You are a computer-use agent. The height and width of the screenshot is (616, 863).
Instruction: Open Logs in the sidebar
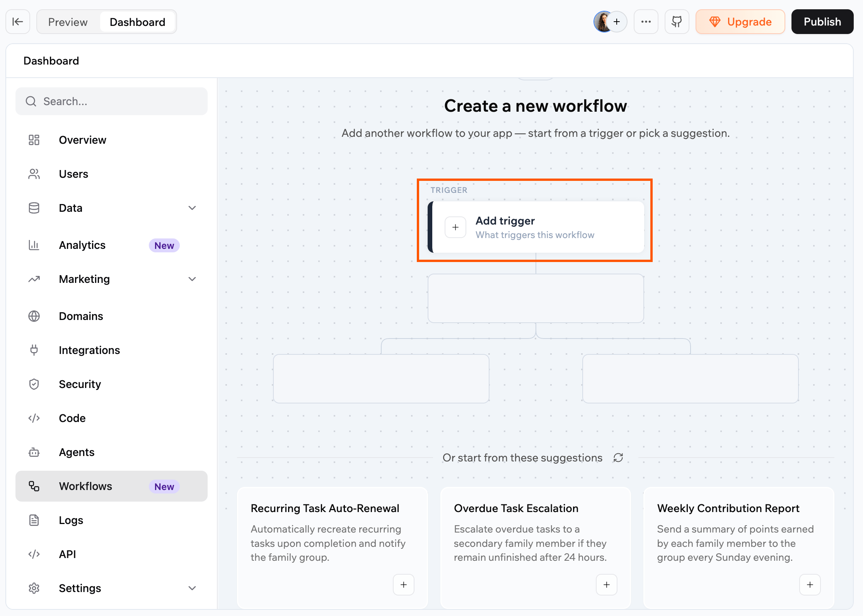(x=111, y=520)
